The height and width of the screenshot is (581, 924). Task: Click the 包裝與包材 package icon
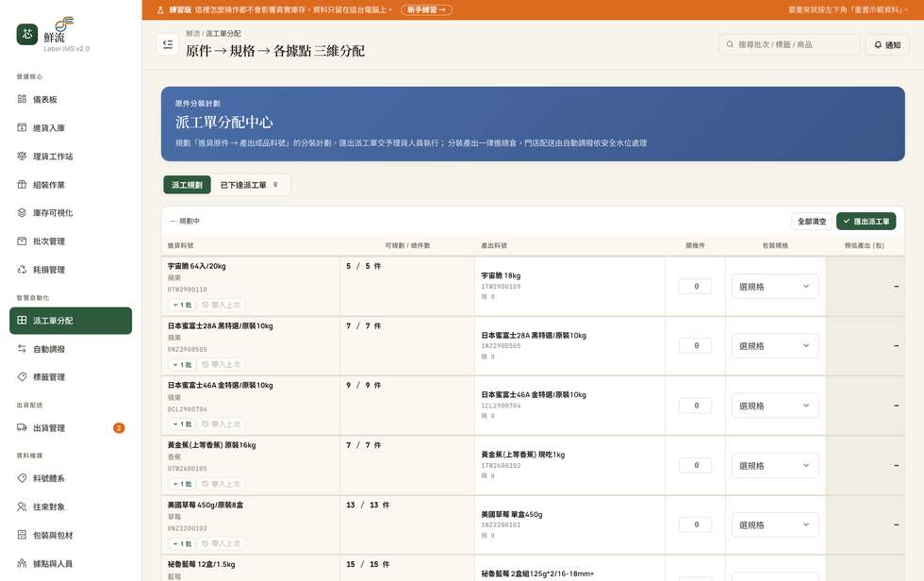[22, 535]
